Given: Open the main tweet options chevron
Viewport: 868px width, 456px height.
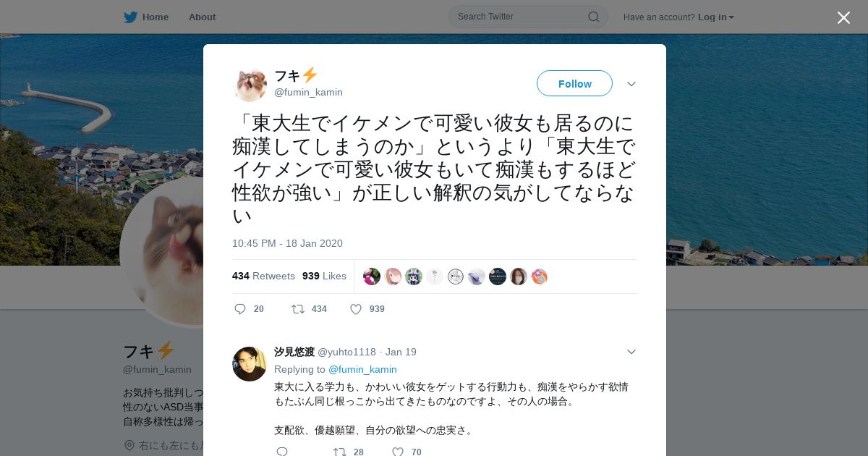Looking at the screenshot, I should pyautogui.click(x=631, y=84).
